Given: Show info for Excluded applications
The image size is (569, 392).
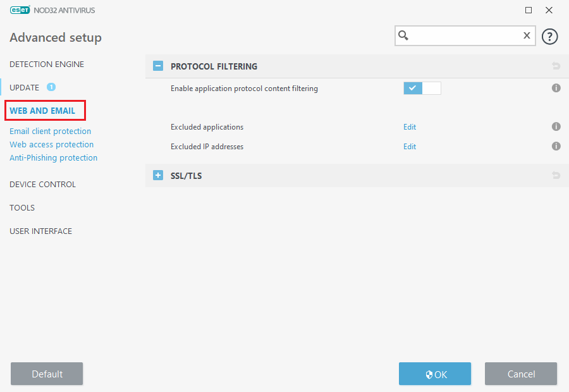Looking at the screenshot, I should tap(556, 126).
